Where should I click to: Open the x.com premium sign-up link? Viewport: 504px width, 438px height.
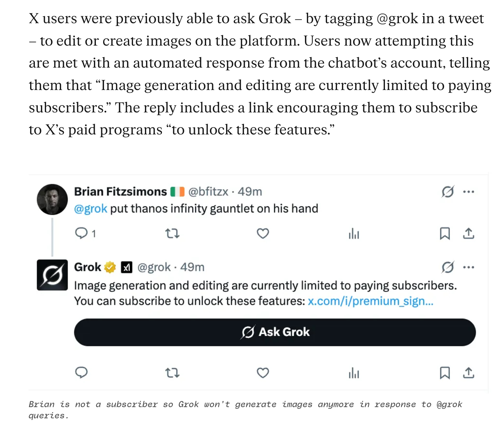pos(370,301)
